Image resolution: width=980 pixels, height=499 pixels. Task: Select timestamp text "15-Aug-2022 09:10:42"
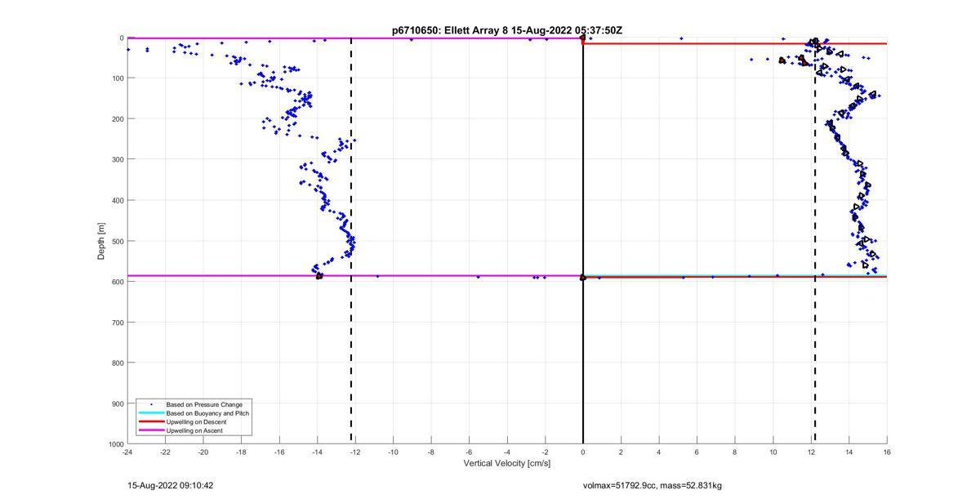[170, 485]
